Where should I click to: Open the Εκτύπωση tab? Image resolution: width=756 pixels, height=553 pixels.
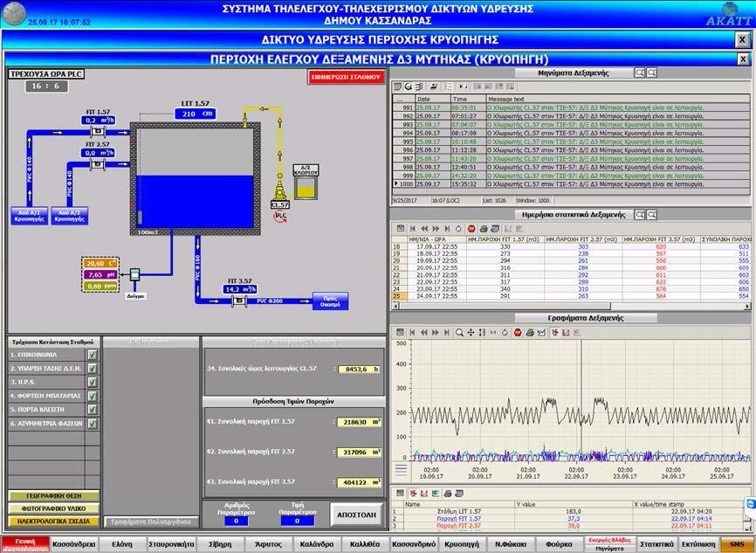(x=698, y=544)
